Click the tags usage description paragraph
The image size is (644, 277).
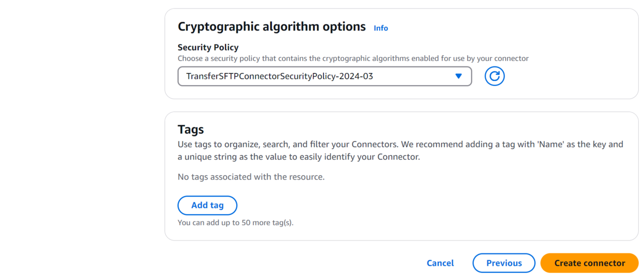pyautogui.click(x=400, y=151)
